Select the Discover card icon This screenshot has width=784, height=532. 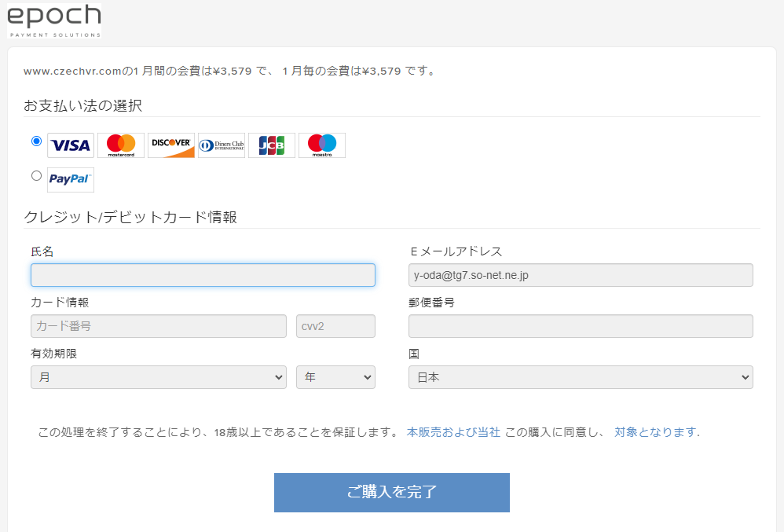(170, 145)
